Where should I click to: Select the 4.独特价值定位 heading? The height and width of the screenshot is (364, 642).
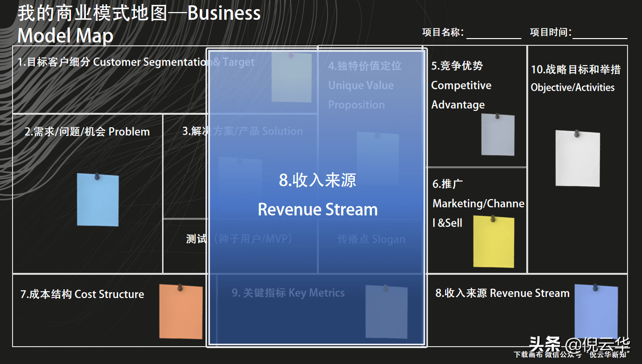click(365, 66)
